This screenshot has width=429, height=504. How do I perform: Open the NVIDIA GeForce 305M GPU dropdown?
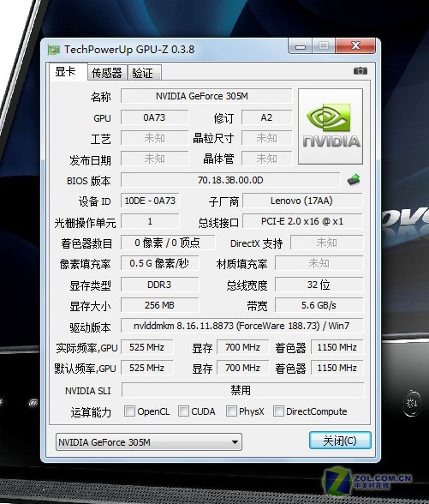pyautogui.click(x=149, y=442)
